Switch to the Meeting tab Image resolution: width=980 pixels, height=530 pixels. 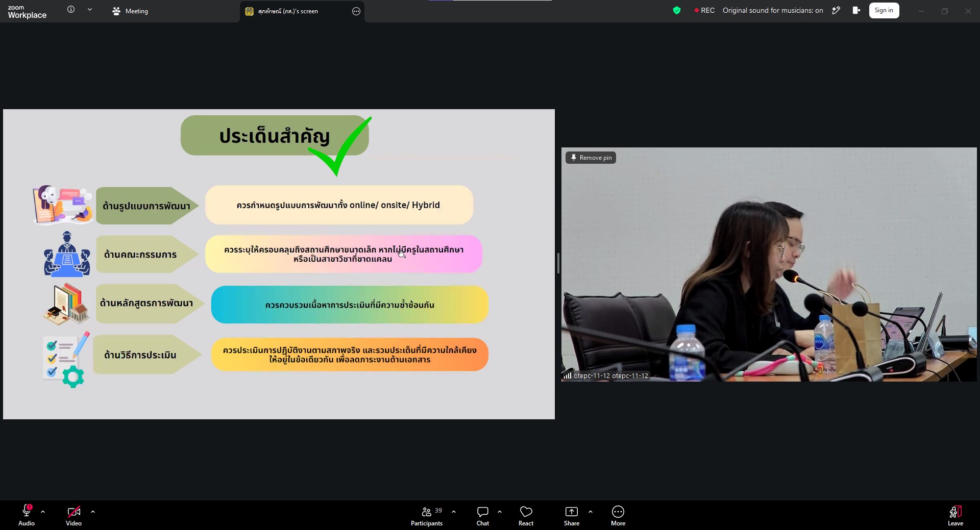pyautogui.click(x=130, y=11)
